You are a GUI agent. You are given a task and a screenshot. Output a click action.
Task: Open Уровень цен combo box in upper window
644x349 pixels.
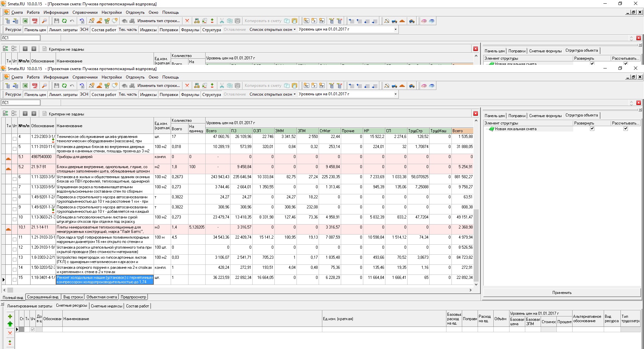coord(348,30)
